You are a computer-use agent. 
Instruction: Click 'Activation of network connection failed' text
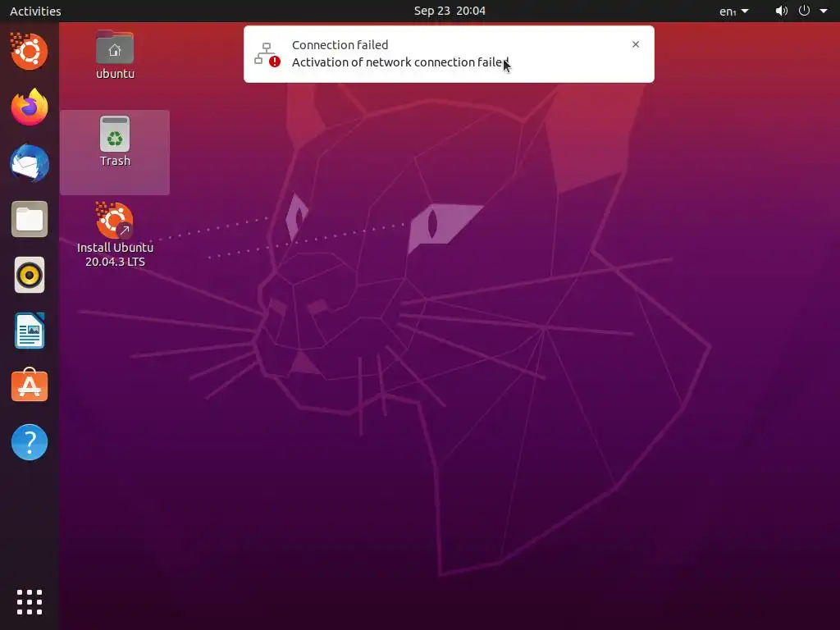point(399,62)
